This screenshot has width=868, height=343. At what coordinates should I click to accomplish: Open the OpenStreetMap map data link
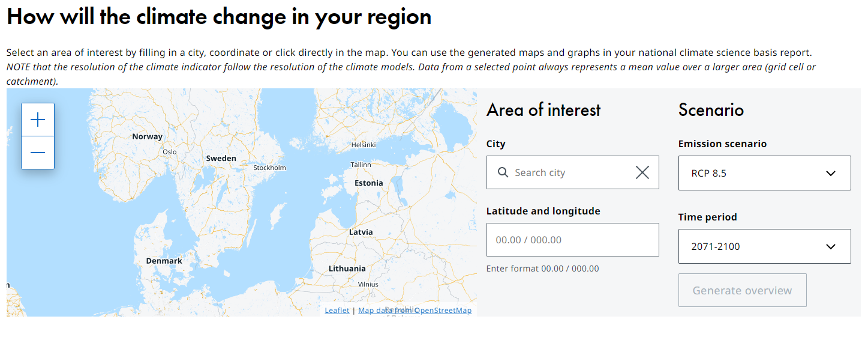coord(415,311)
